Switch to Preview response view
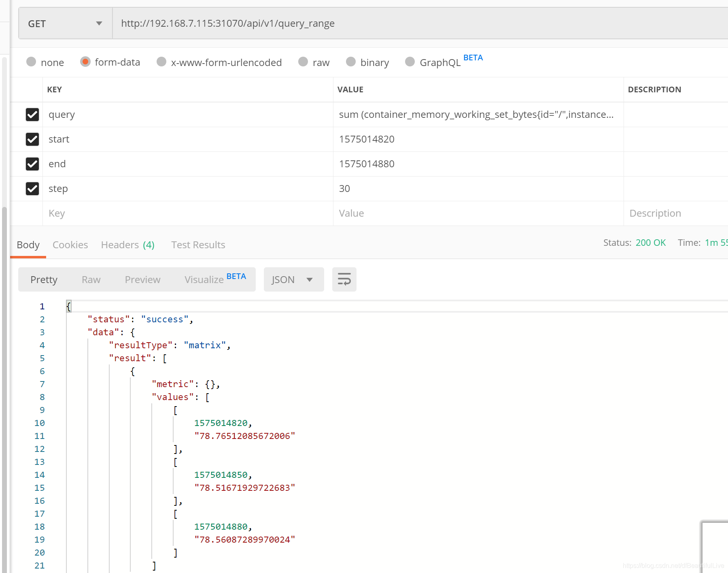Viewport: 728px width, 573px height. pyautogui.click(x=143, y=280)
